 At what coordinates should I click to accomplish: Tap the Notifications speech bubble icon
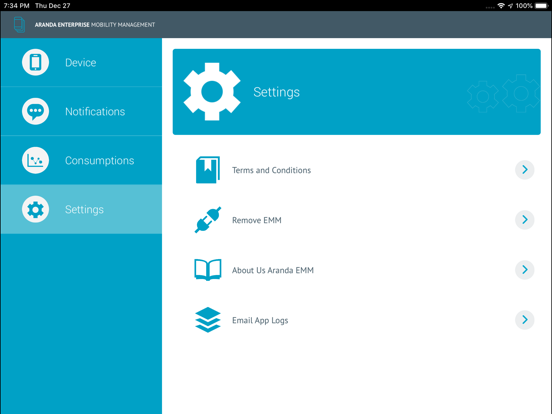pos(35,111)
